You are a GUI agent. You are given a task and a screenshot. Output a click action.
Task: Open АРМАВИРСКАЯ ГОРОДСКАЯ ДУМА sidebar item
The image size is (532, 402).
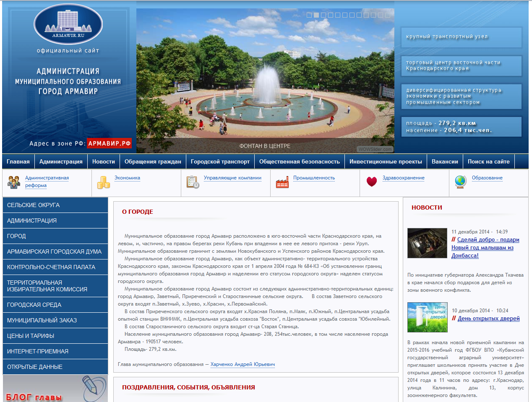pos(55,252)
